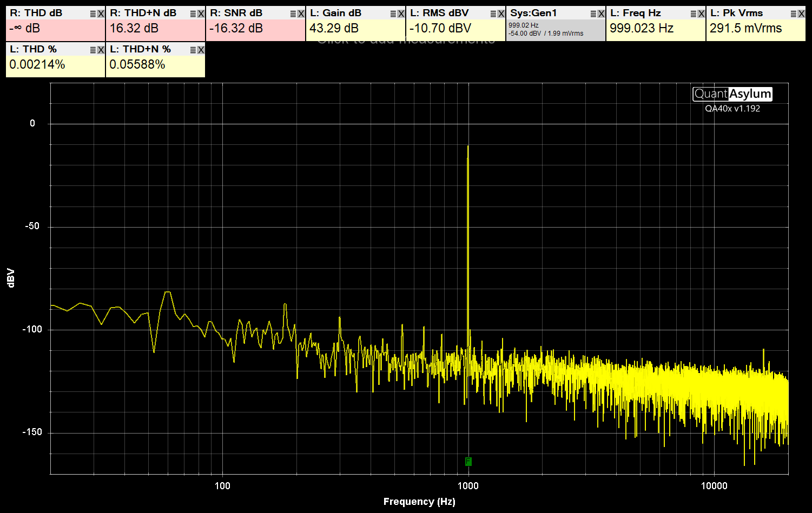The image size is (812, 513).
Task: Close the L: THD % tile
Action: tap(101, 50)
